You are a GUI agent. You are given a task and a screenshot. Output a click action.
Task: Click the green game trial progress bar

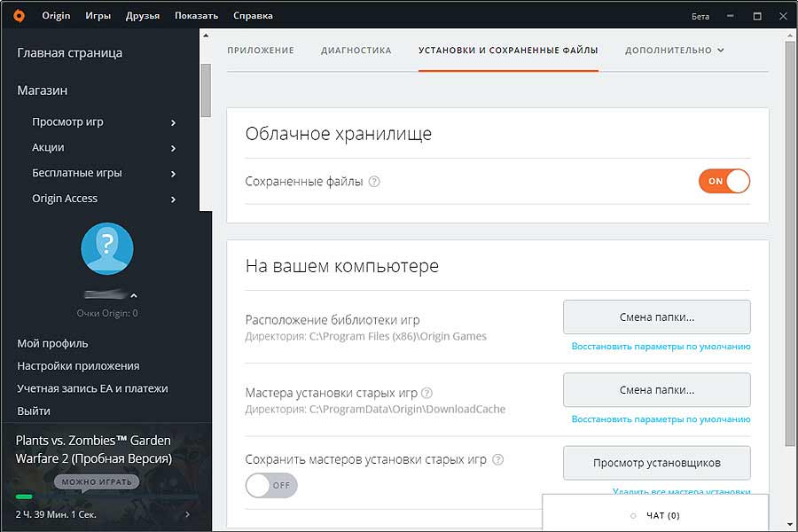24,497
